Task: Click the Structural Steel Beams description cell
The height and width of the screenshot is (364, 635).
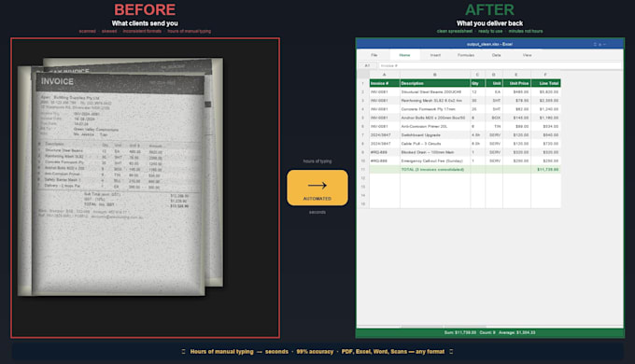Action: (x=435, y=91)
